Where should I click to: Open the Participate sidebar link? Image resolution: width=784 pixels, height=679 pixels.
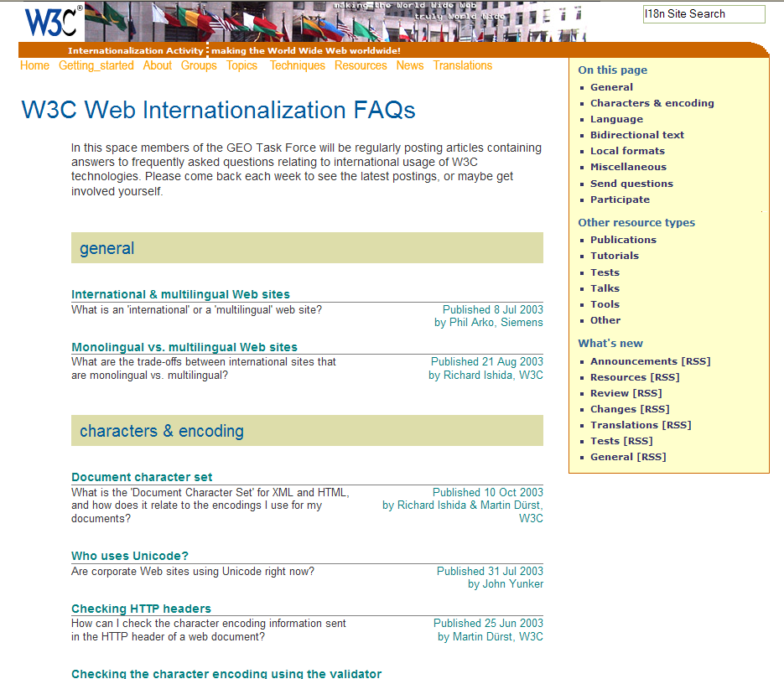pyautogui.click(x=620, y=200)
